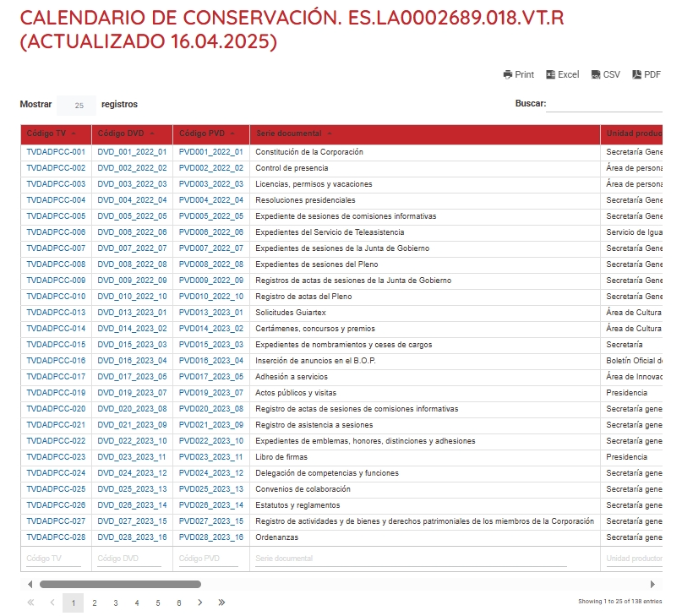The height and width of the screenshot is (616, 682).
Task: Click the Print icon button
Action: pos(518,74)
